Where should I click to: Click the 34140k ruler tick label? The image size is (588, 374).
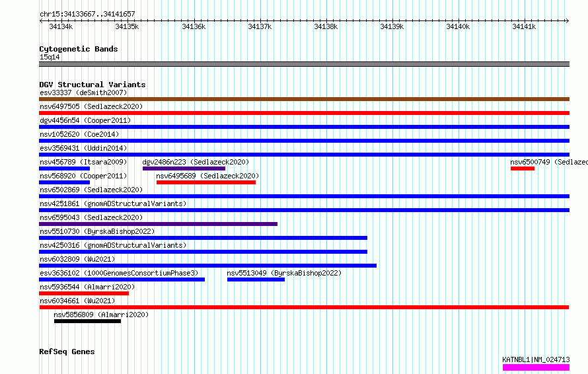click(x=457, y=27)
